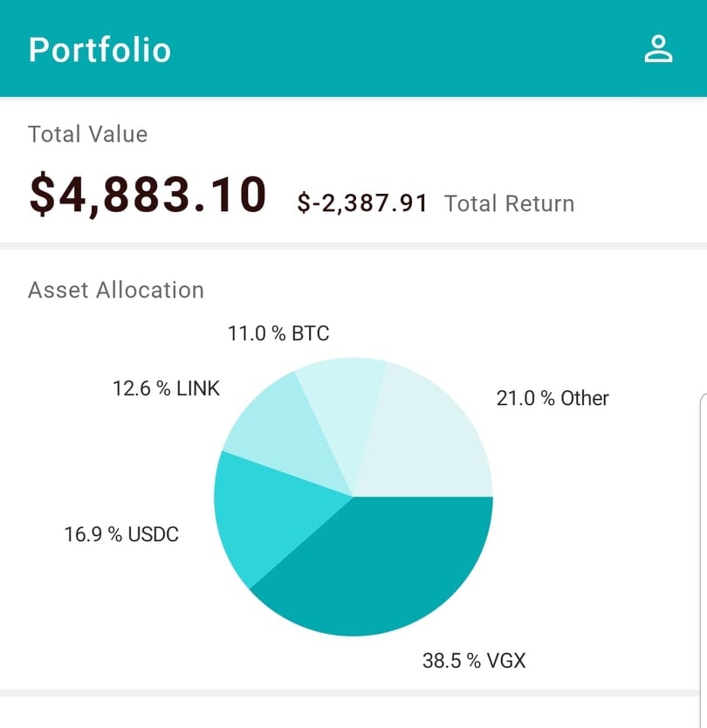Select the Total Return label
Viewport: 707px width, 728px height.
pyautogui.click(x=509, y=204)
